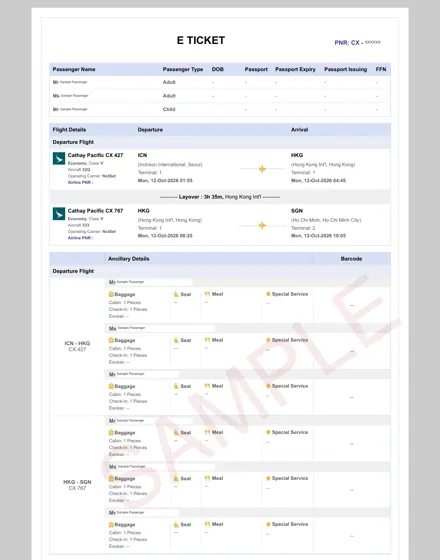This screenshot has height=560, width=440.
Task: Click the Passport Issuing column header
Action: pos(345,69)
